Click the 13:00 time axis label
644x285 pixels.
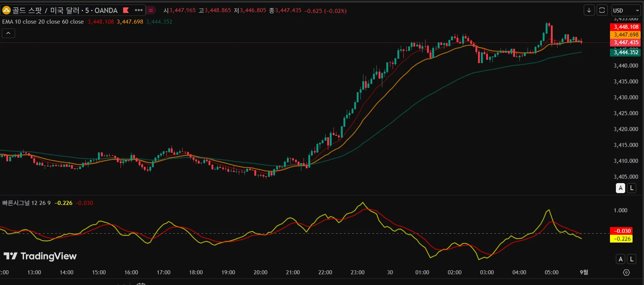pyautogui.click(x=34, y=272)
